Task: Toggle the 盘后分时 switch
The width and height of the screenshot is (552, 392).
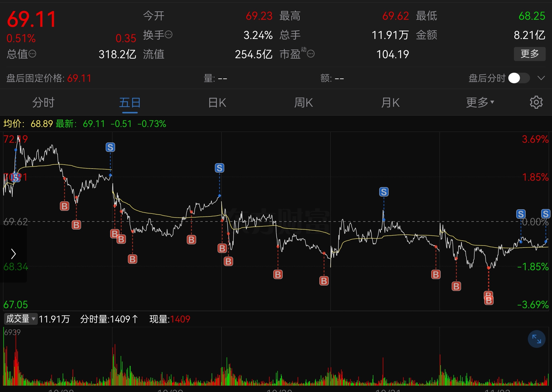Action: tap(519, 78)
